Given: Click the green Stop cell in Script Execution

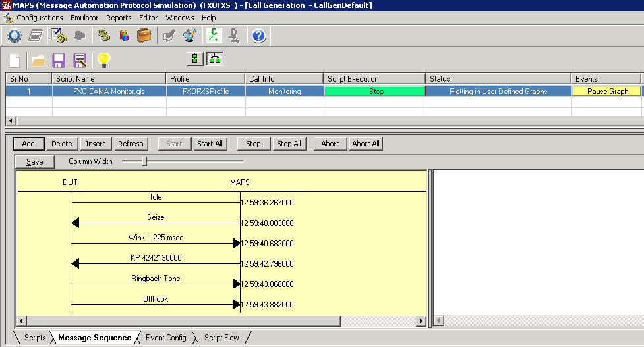Looking at the screenshot, I should tap(374, 92).
